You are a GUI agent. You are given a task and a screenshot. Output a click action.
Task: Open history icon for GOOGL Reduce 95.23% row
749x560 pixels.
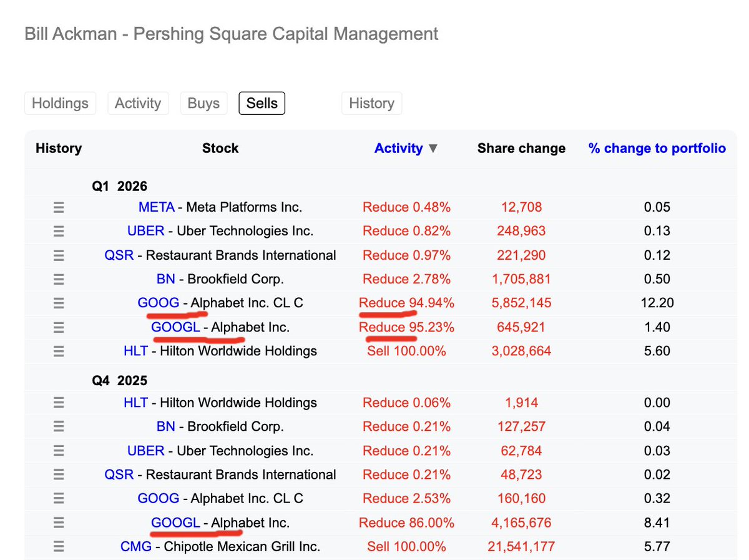pos(59,327)
